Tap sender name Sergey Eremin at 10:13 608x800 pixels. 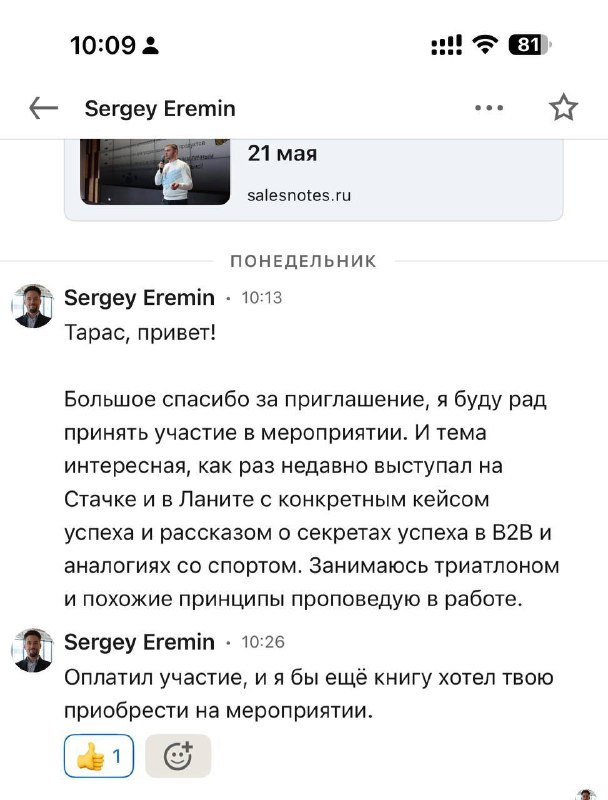point(139,297)
